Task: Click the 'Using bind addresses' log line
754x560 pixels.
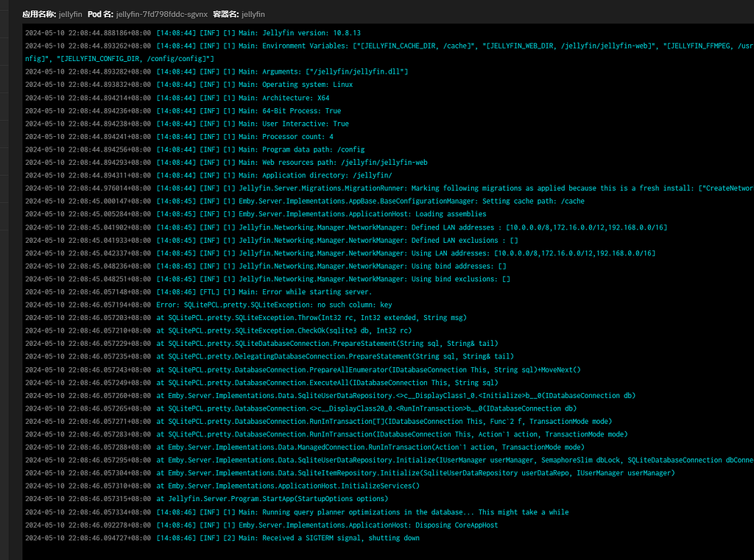Action: click(266, 266)
